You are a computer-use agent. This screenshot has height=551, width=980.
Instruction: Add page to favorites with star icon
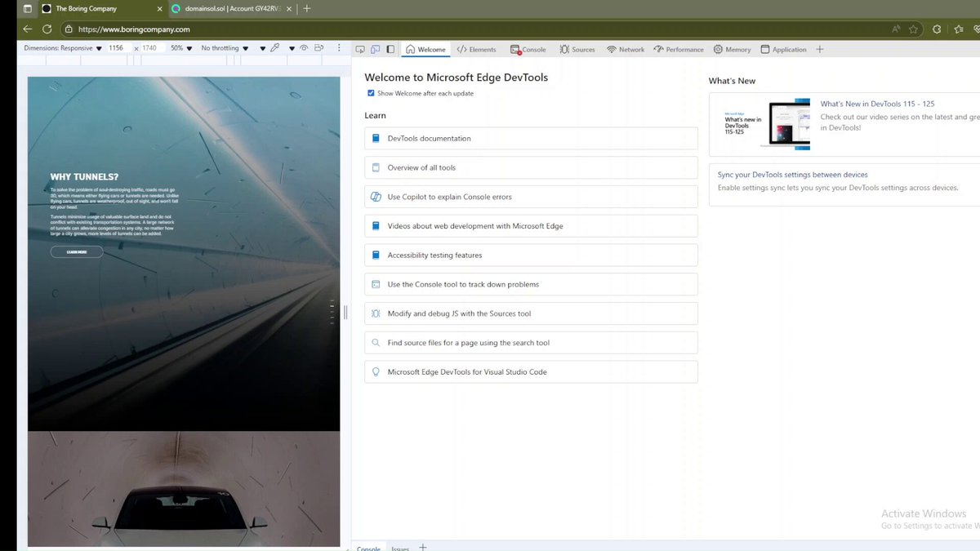point(914,29)
